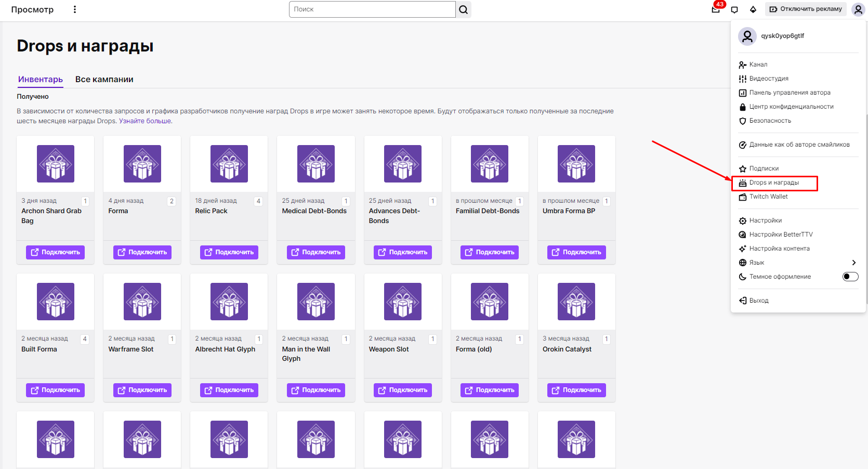Open Drops и награды menu item
Image resolution: width=868 pixels, height=469 pixels.
tap(774, 183)
